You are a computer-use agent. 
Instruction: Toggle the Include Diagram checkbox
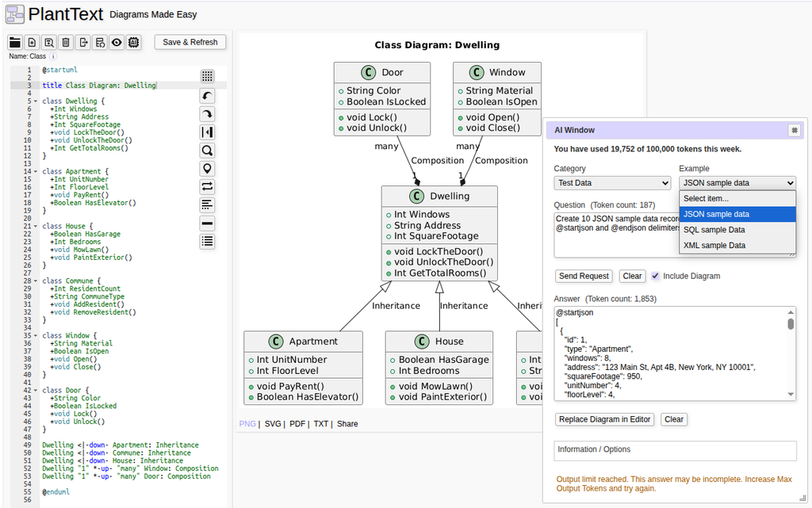point(655,276)
